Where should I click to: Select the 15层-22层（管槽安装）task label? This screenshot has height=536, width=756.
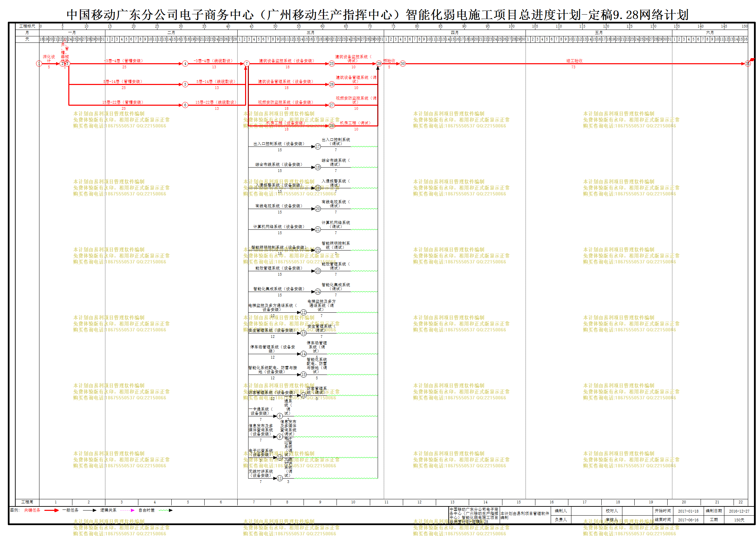(123, 102)
